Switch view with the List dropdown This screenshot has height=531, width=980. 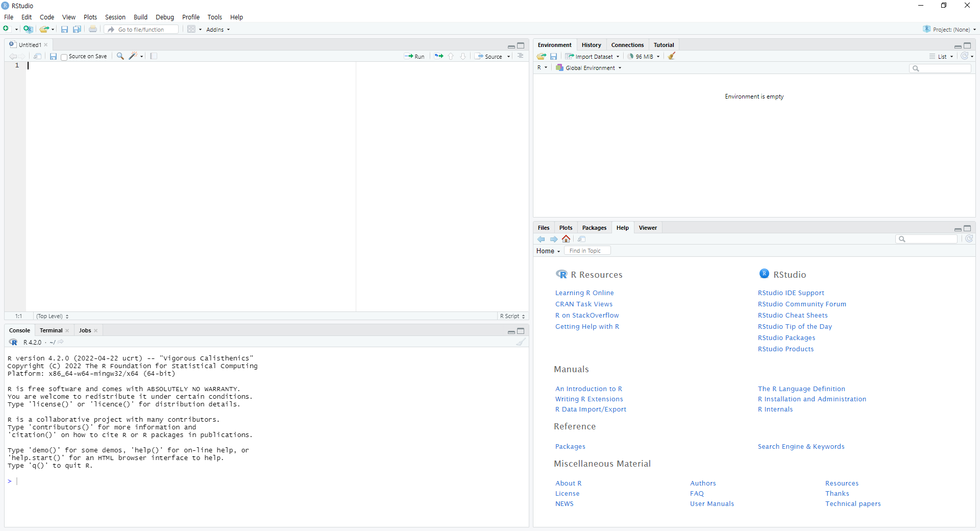941,57
